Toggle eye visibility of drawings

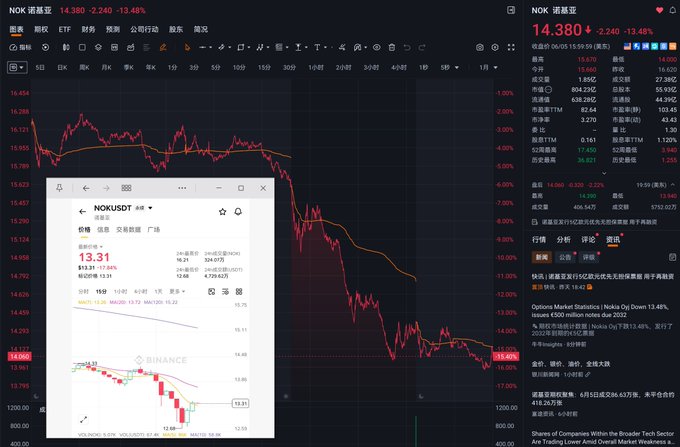pos(376,47)
